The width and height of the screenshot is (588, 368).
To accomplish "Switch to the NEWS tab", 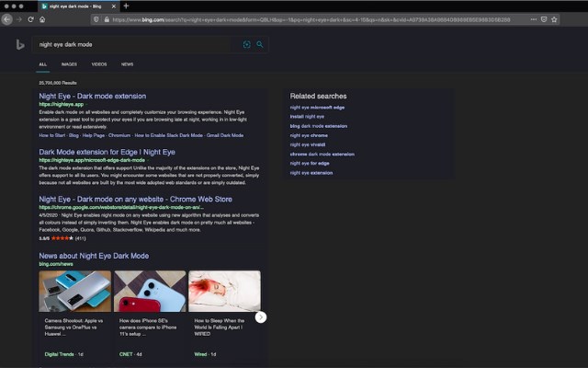I will [127, 64].
